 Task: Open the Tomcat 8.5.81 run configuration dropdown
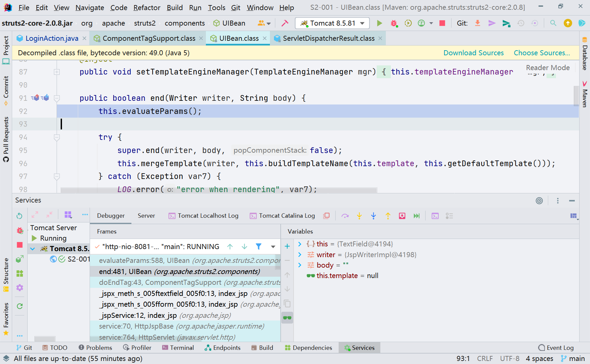(362, 23)
